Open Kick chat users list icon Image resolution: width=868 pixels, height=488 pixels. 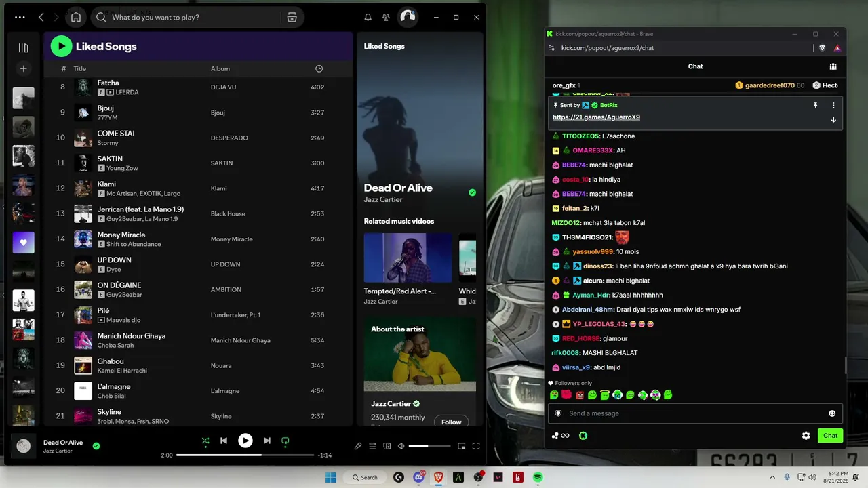[x=833, y=66]
